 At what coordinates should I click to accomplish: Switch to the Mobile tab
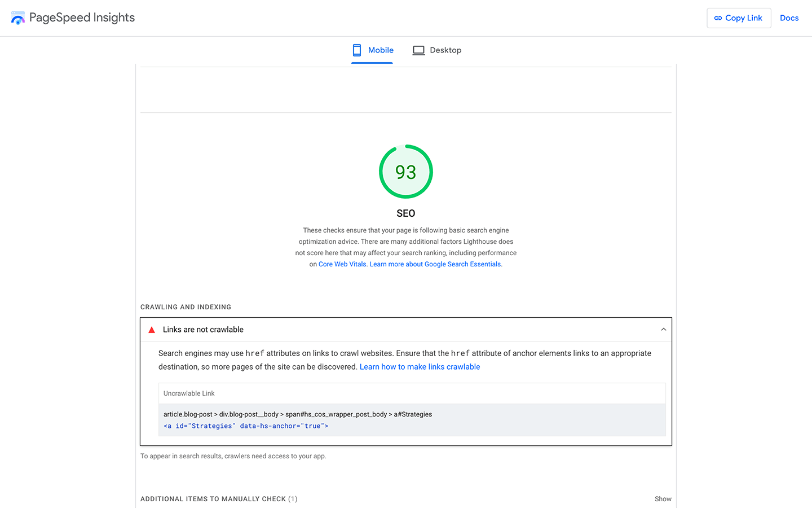click(372, 50)
